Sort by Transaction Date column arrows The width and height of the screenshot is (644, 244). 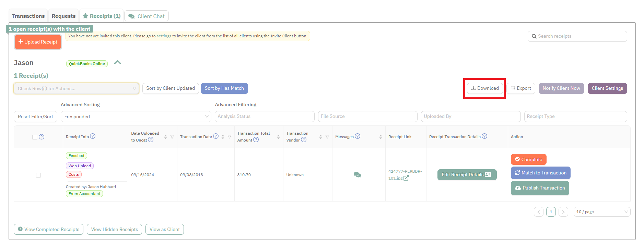click(x=223, y=137)
